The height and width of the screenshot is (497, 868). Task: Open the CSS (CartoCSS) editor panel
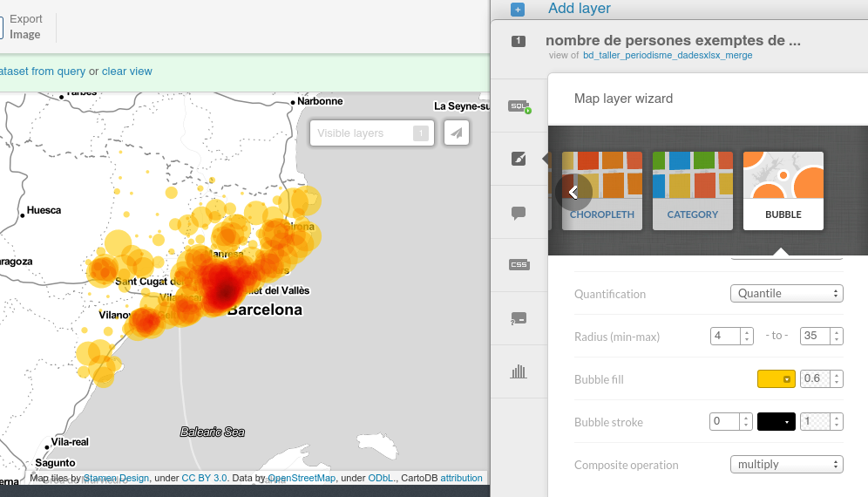(519, 265)
